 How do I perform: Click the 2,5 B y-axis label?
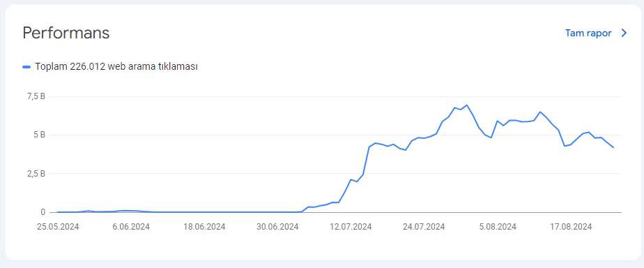[36, 174]
